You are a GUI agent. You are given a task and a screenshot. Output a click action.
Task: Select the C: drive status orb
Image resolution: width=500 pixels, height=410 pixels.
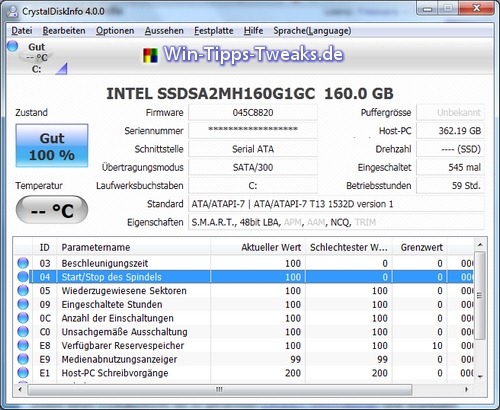coord(13,46)
